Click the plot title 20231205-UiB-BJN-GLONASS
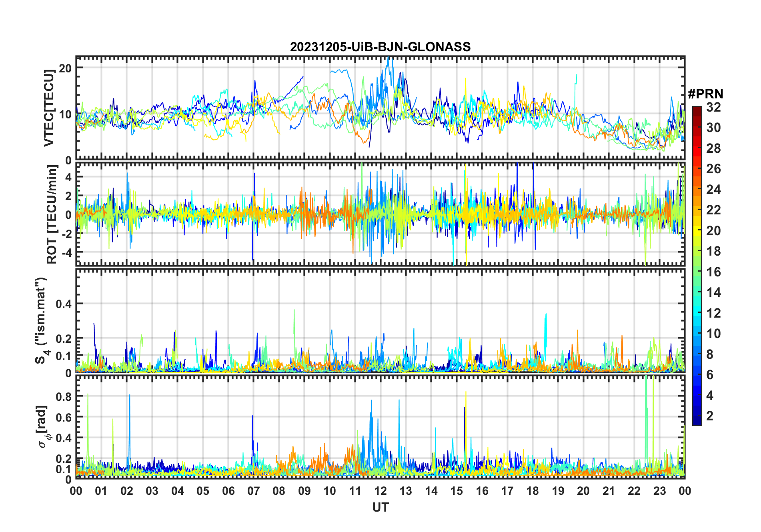This screenshot has width=761, height=532. pyautogui.click(x=380, y=47)
